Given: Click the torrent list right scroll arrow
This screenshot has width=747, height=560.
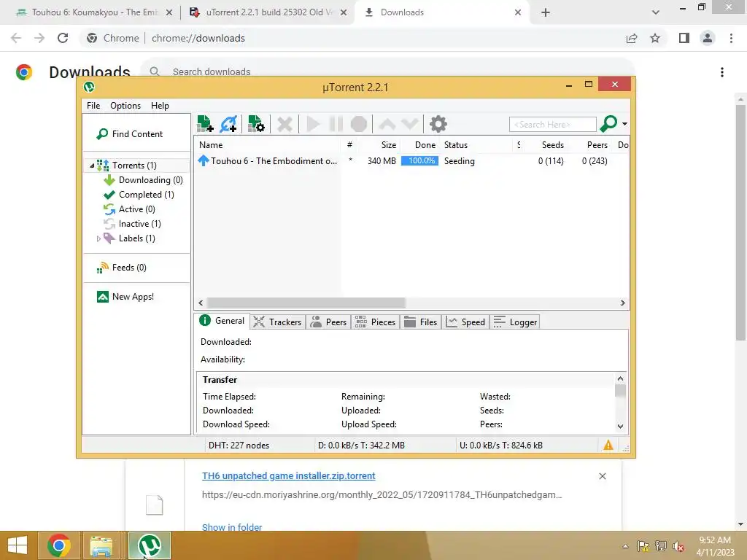Looking at the screenshot, I should 623,303.
